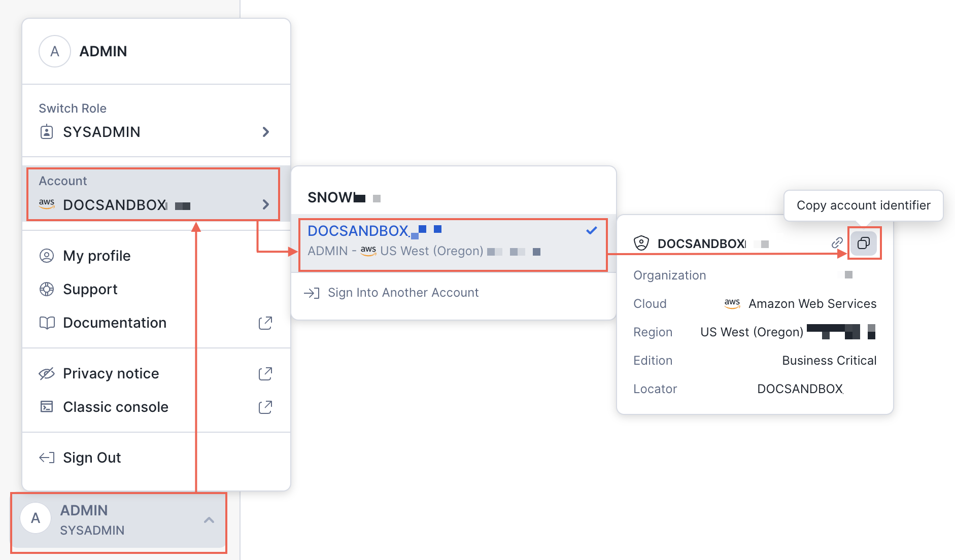The image size is (955, 560).
Task: Click Sign Out
Action: pyautogui.click(x=92, y=458)
